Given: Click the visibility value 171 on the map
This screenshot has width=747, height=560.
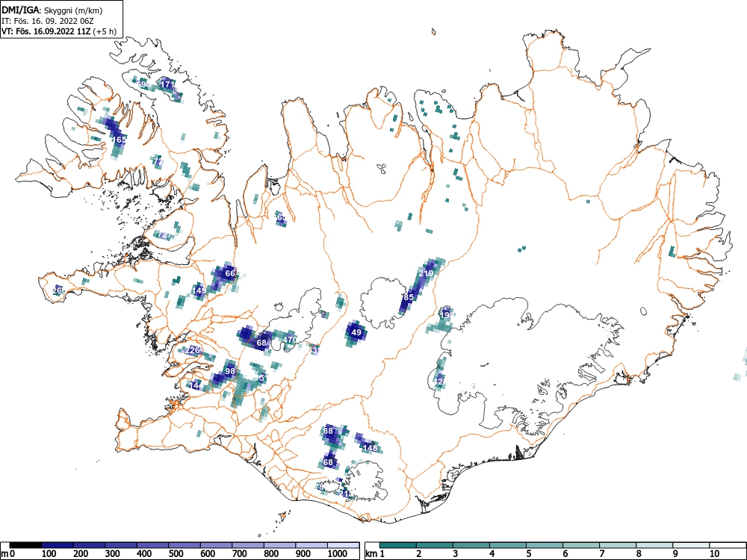Looking at the screenshot, I should tap(168, 84).
